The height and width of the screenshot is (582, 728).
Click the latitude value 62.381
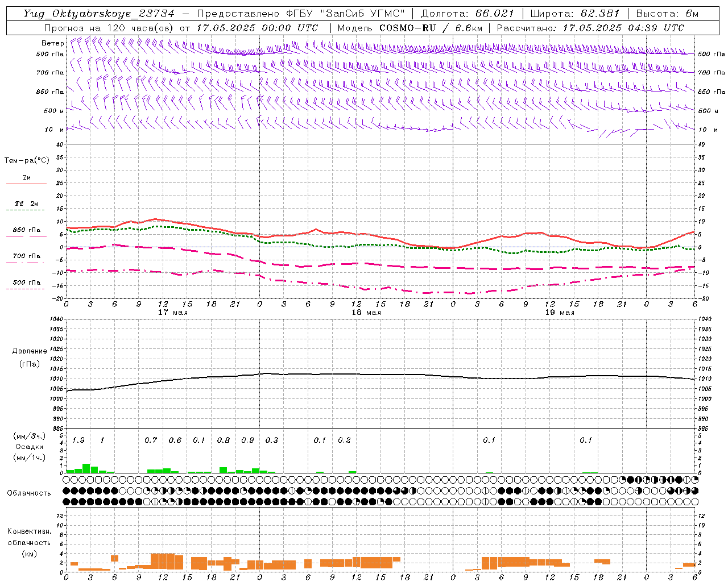[x=600, y=14]
